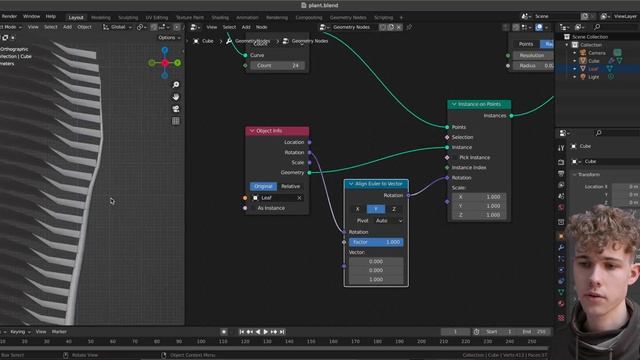Click the Factor slider in Align Euler
Viewport: 640px width, 360px height.
376,242
